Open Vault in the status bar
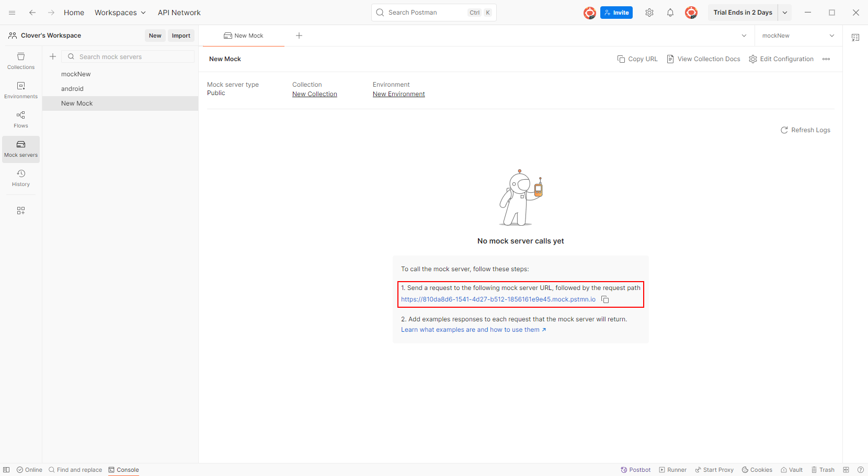 pyautogui.click(x=792, y=470)
